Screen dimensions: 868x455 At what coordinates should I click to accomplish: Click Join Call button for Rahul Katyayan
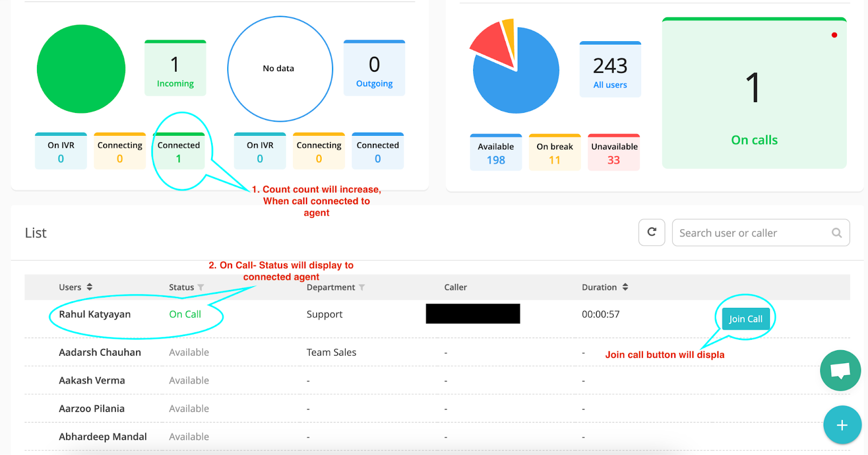[x=745, y=319]
